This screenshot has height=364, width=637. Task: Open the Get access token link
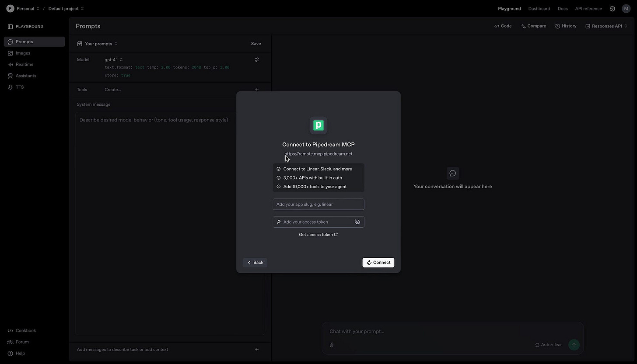point(318,235)
